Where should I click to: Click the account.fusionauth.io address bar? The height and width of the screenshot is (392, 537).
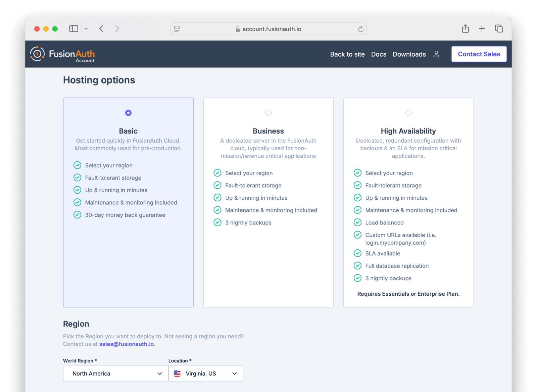(268, 29)
